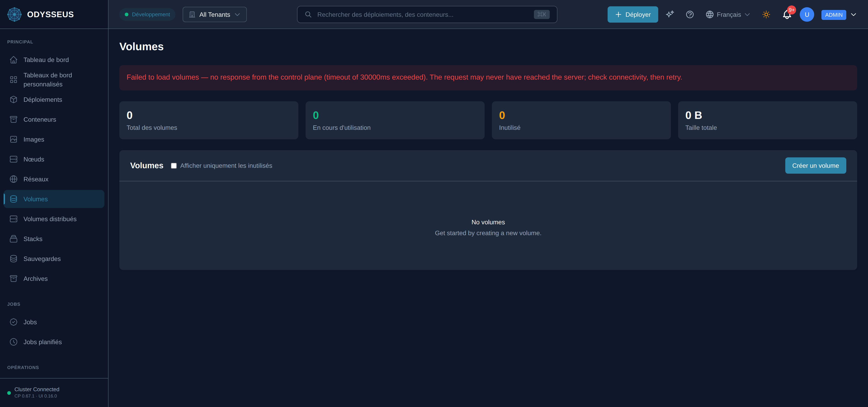Image resolution: width=868 pixels, height=407 pixels.
Task: Click the Archives box icon
Action: point(14,278)
